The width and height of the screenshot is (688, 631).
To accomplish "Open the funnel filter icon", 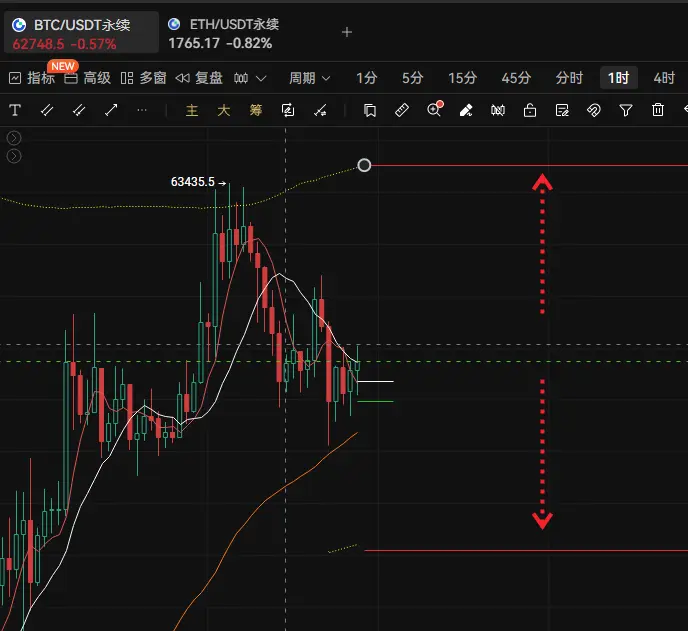I will pyautogui.click(x=626, y=110).
